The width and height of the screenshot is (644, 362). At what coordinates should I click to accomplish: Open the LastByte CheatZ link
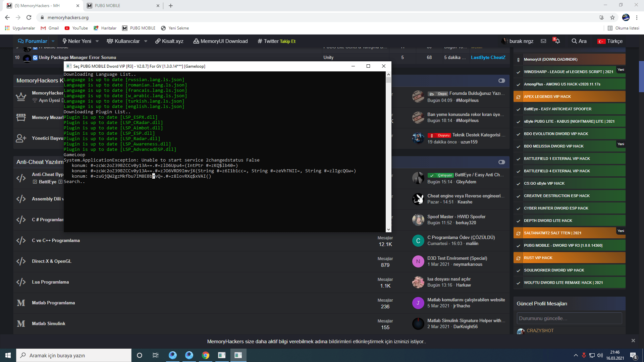(488, 57)
